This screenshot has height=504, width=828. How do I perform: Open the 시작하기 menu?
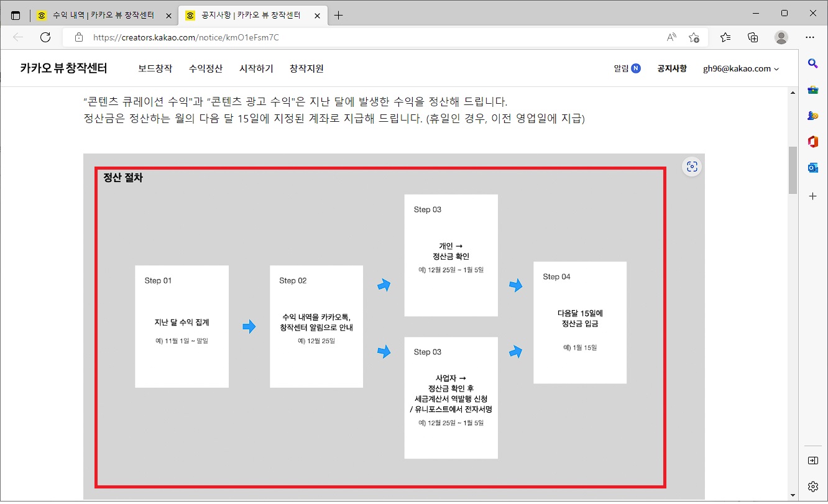[256, 69]
